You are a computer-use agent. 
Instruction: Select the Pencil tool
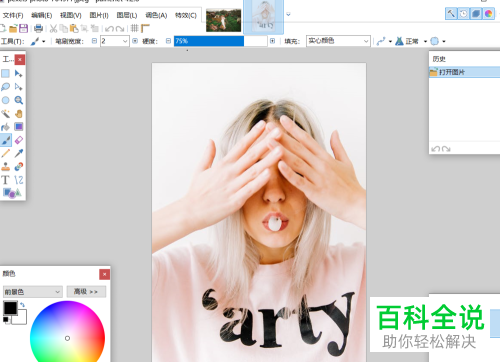tap(5, 153)
